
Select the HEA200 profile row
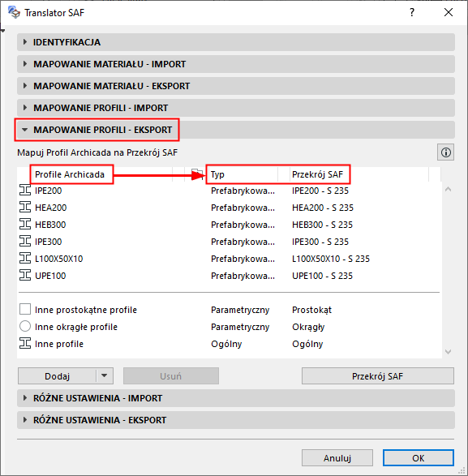tap(230, 208)
